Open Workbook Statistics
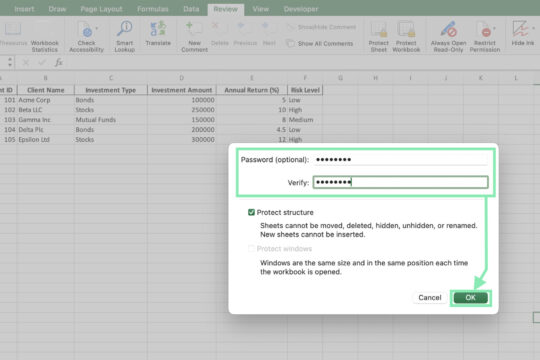The image size is (540, 360). [x=44, y=37]
